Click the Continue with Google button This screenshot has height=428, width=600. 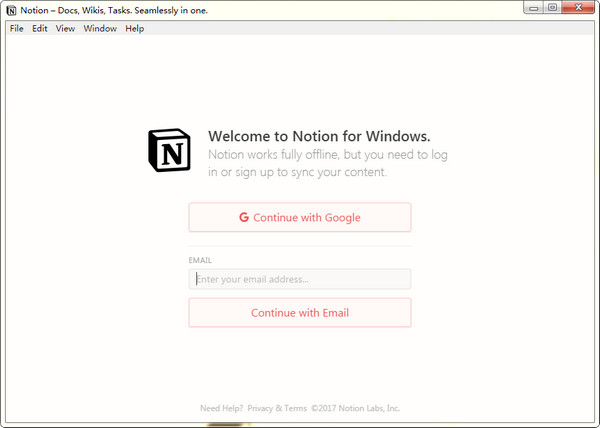click(300, 217)
